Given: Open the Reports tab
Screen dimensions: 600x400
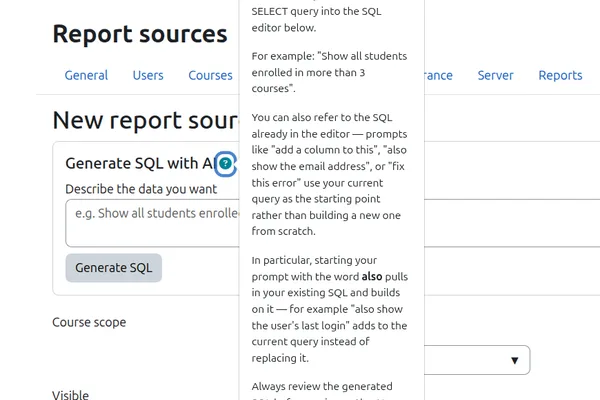Looking at the screenshot, I should point(560,75).
